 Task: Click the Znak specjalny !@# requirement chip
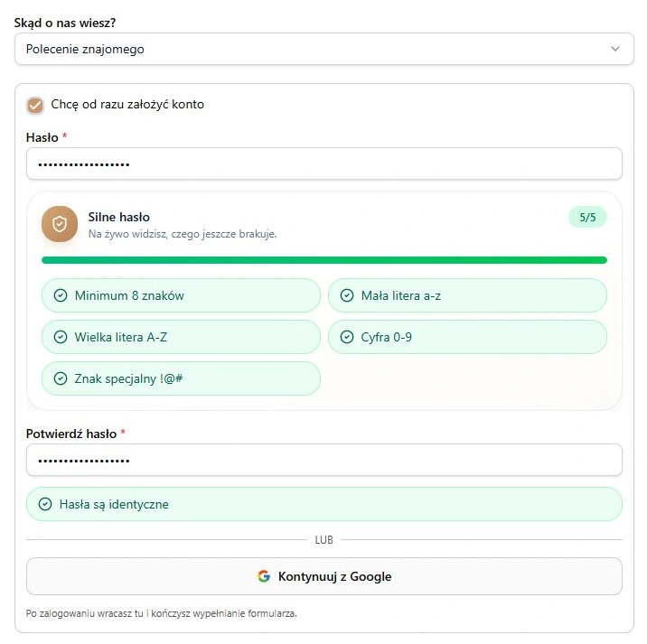(181, 378)
